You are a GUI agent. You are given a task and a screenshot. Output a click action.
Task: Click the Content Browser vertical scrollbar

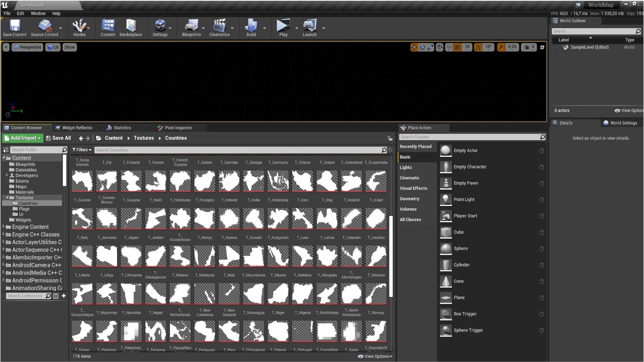(x=391, y=256)
